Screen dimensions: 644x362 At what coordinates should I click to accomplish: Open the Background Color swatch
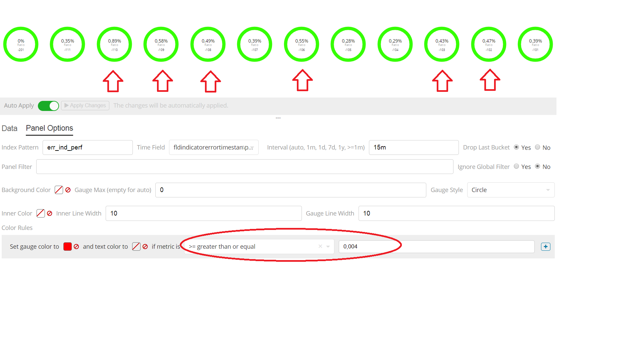(x=59, y=190)
